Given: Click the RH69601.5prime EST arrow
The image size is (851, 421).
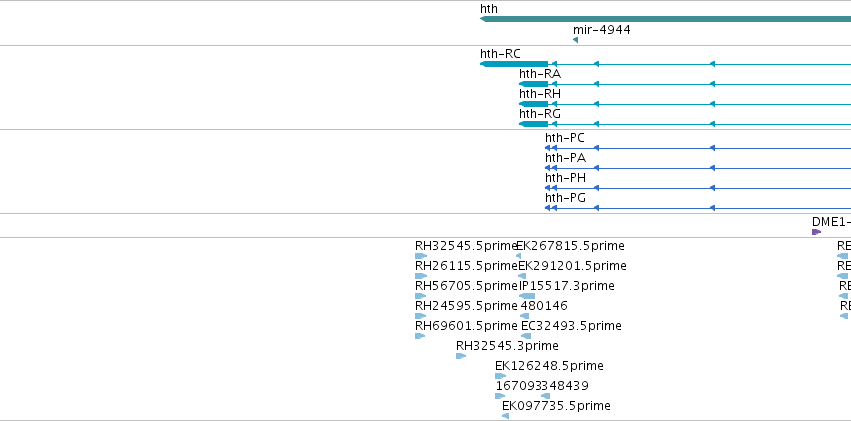Looking at the screenshot, I should (x=420, y=336).
